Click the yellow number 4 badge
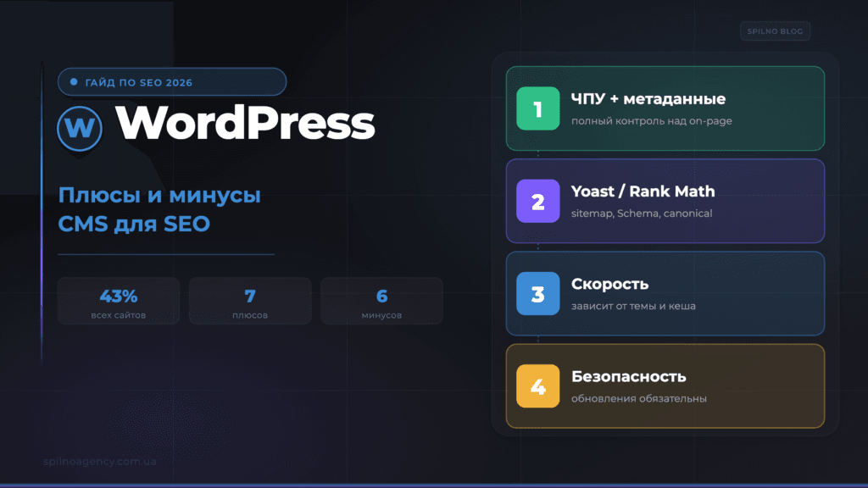 click(x=537, y=385)
